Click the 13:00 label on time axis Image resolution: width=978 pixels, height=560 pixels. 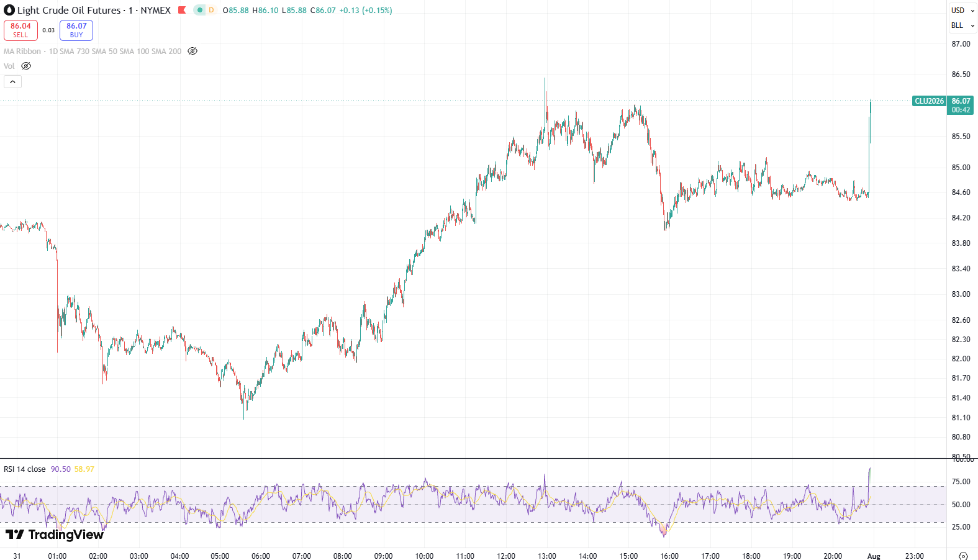click(x=546, y=556)
